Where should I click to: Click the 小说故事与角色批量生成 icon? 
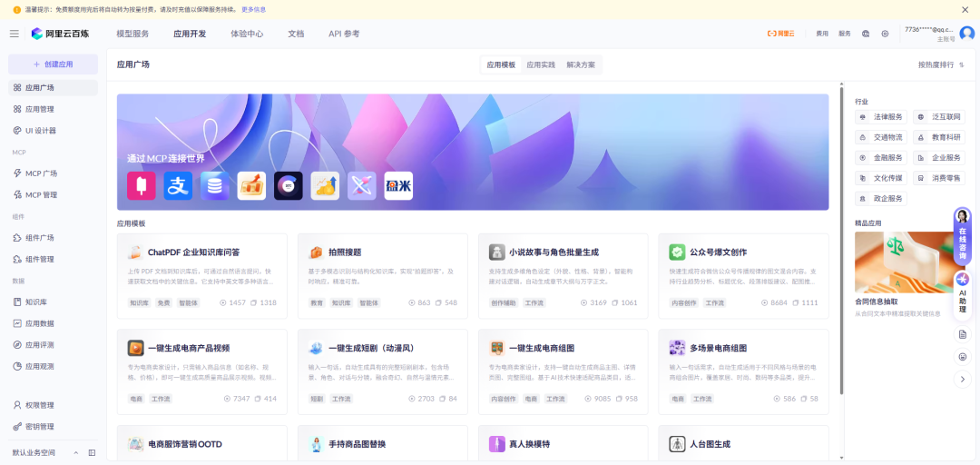(x=497, y=252)
